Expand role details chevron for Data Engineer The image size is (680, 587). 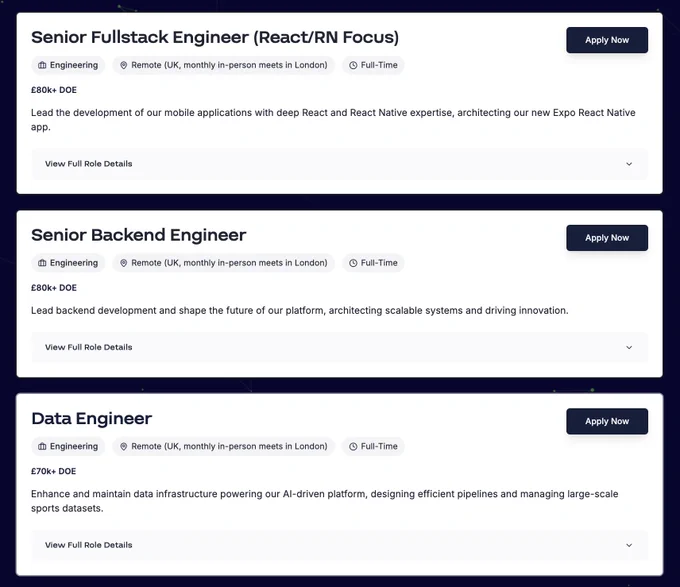(x=629, y=545)
